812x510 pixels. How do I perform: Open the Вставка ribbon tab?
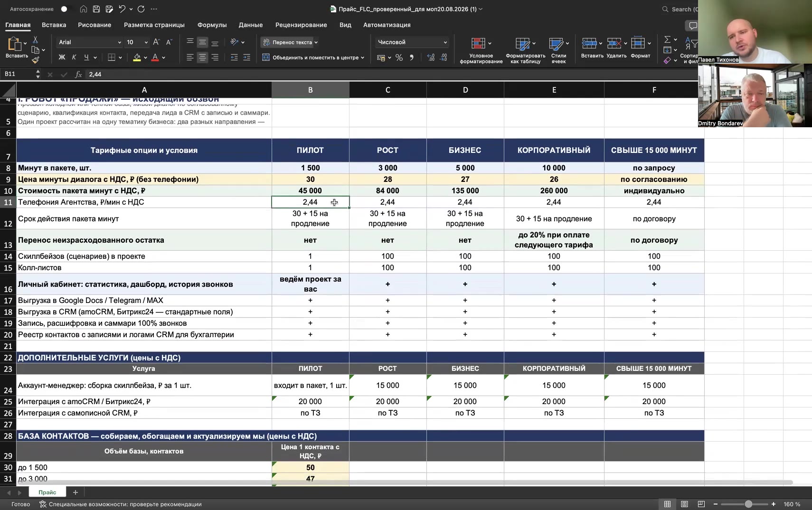(54, 25)
